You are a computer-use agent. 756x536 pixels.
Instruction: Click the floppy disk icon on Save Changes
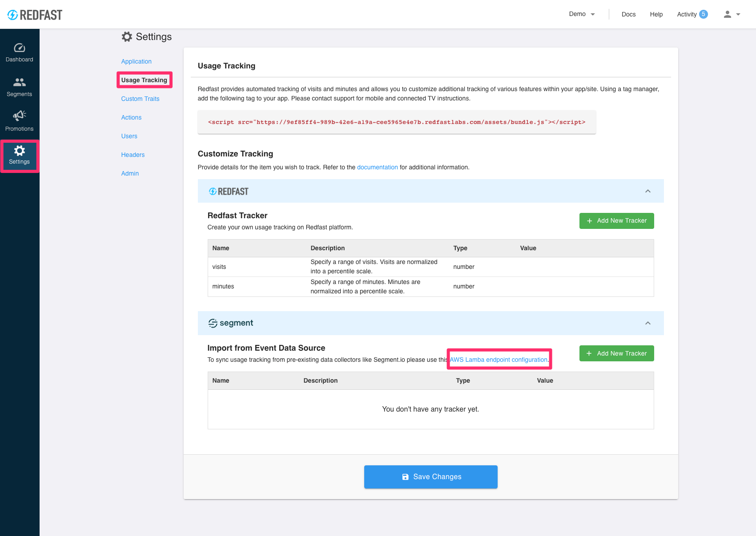coord(405,477)
